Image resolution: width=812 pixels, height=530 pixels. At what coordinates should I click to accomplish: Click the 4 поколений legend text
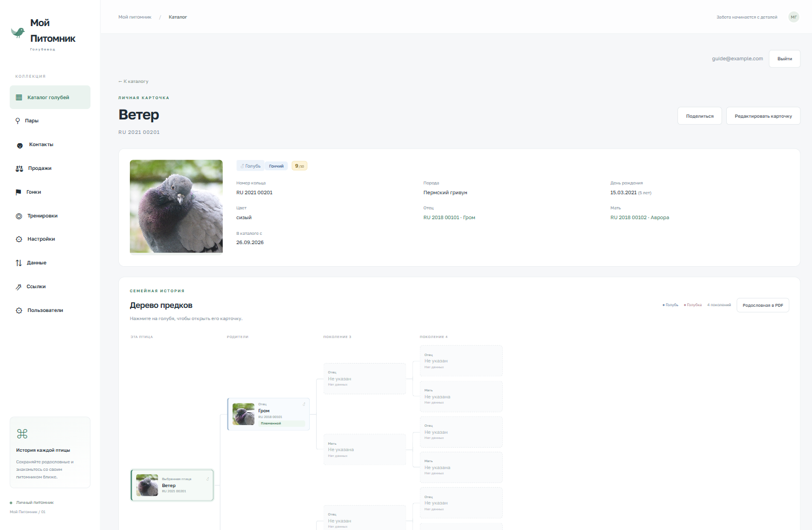719,305
